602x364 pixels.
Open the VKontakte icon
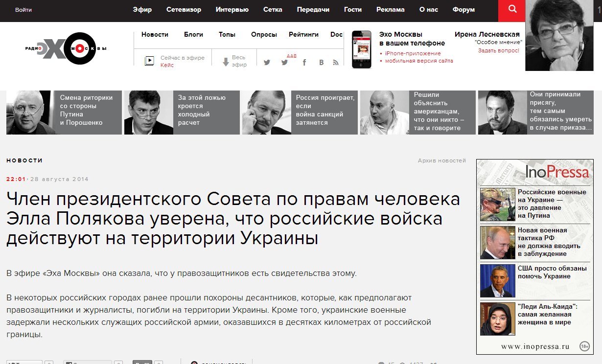coord(321,62)
